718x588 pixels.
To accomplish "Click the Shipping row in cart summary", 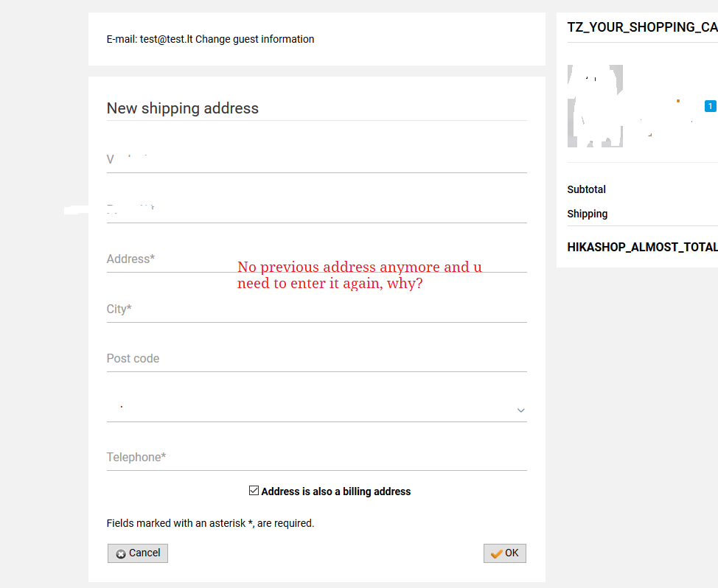I will point(643,214).
